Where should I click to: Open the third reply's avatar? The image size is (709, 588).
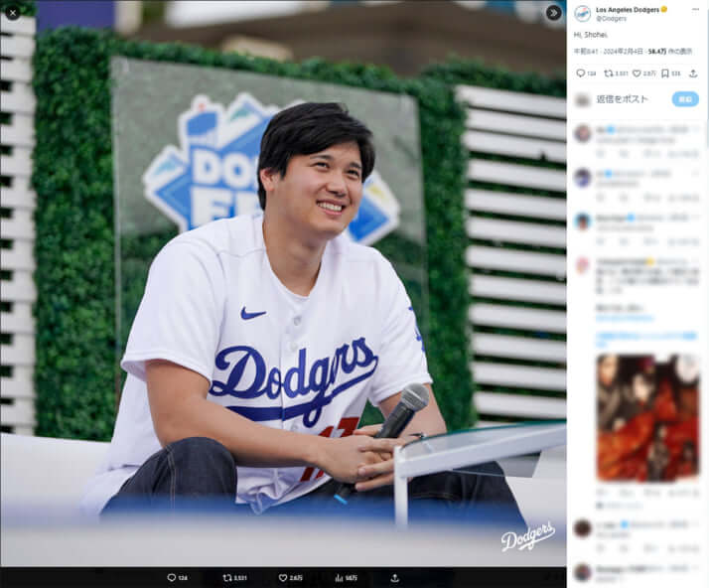tap(582, 221)
